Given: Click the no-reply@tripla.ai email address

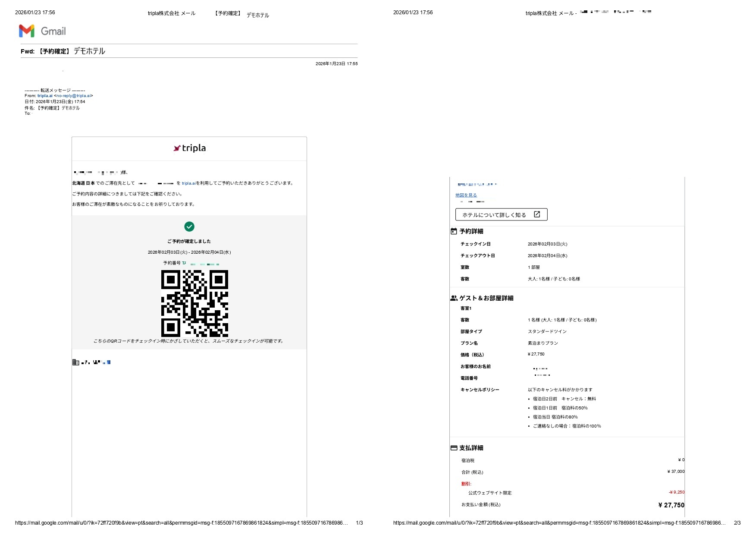Looking at the screenshot, I should pos(73,96).
